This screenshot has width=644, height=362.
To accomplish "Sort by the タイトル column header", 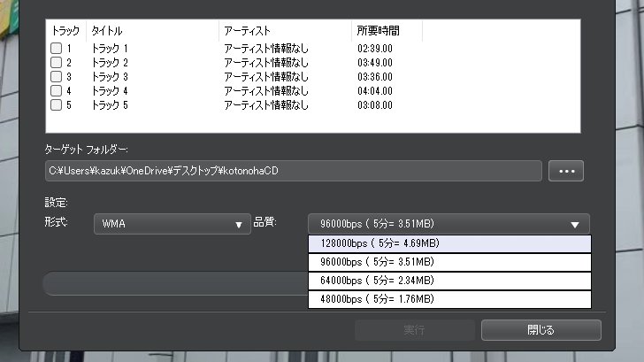I will (152, 31).
